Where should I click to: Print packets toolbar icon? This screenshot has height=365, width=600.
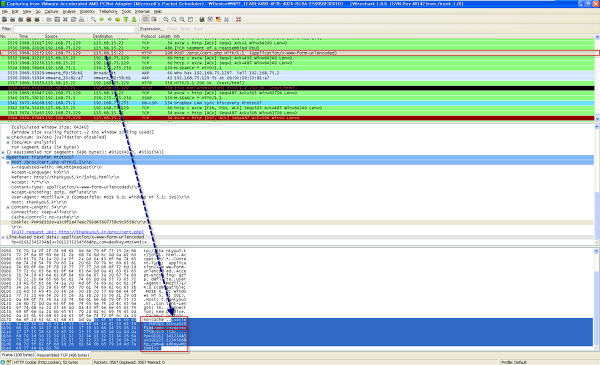pyautogui.click(x=82, y=20)
